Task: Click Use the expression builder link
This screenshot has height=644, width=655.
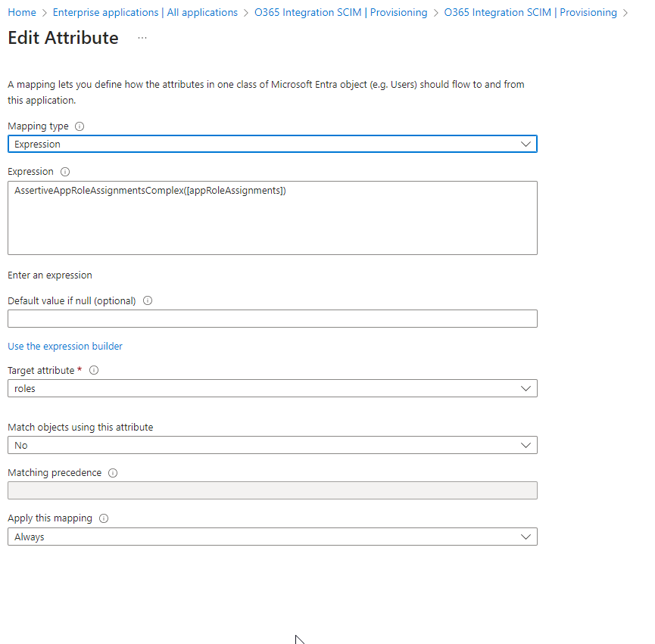Action: (65, 346)
